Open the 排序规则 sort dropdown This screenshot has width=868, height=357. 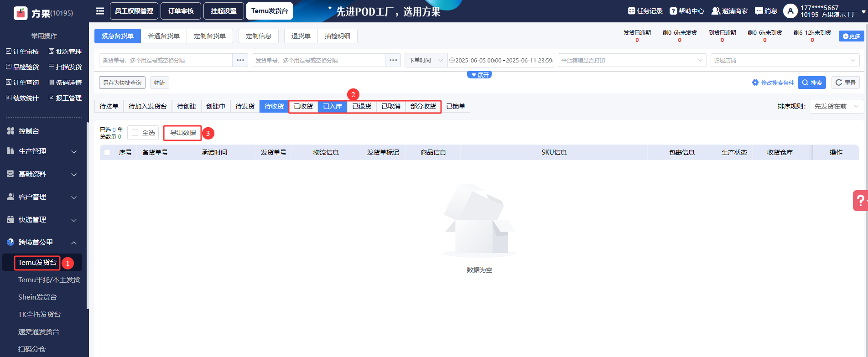click(836, 106)
